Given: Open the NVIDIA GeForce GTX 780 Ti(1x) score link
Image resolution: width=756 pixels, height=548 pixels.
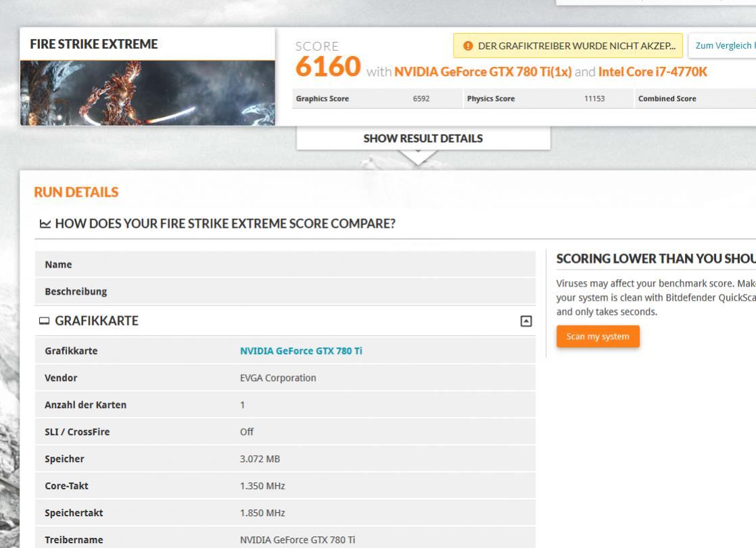Looking at the screenshot, I should pyautogui.click(x=483, y=72).
